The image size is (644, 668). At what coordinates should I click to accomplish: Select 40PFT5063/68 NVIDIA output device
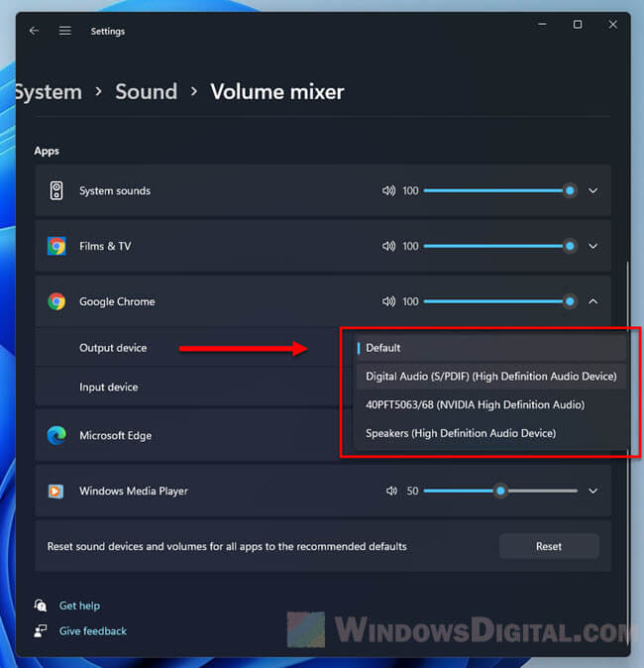point(490,404)
